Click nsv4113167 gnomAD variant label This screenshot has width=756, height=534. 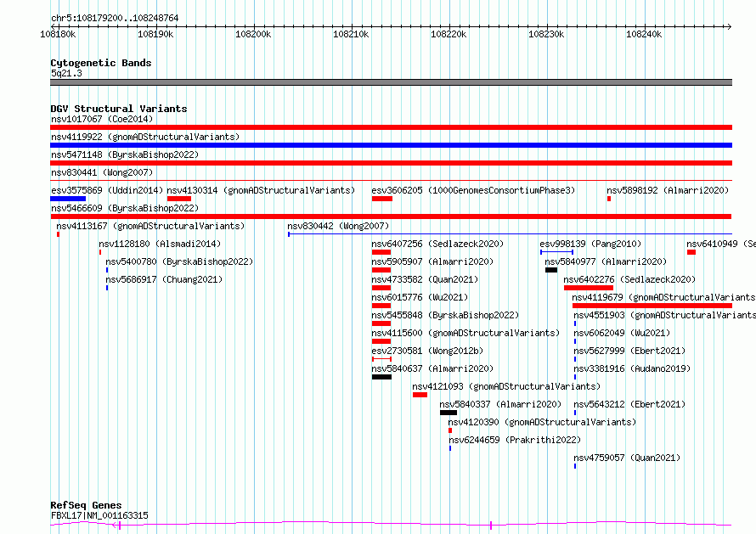point(150,226)
